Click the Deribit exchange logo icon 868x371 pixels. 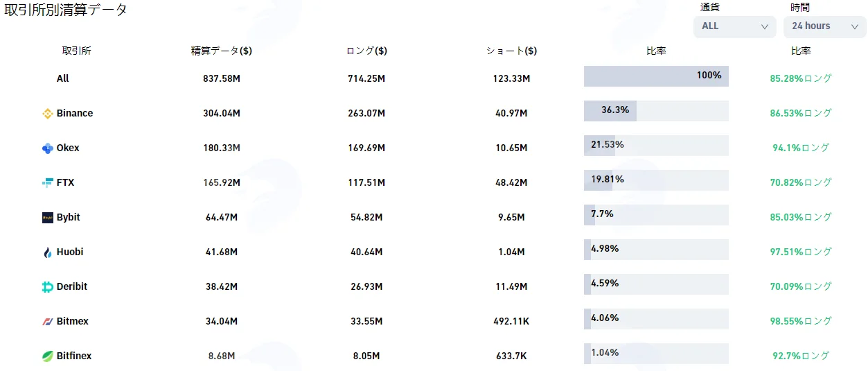[x=48, y=287]
